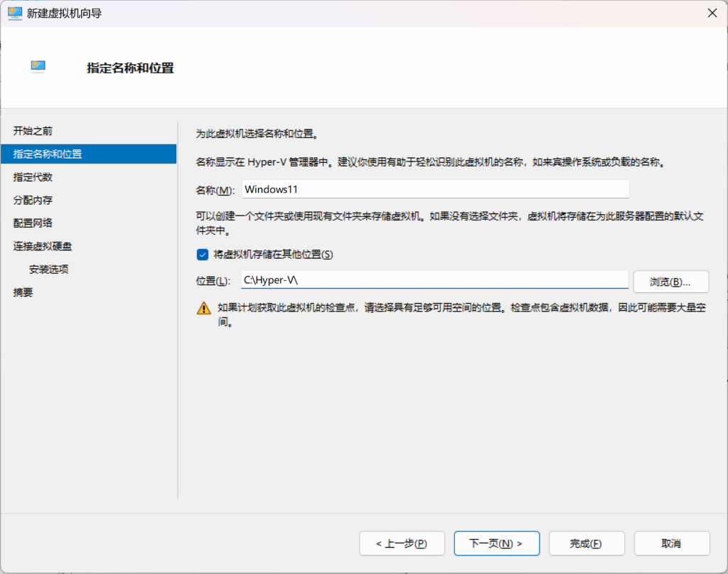Viewport: 728px width, 574px height.
Task: Open the 分配内存 step
Action: click(33, 201)
